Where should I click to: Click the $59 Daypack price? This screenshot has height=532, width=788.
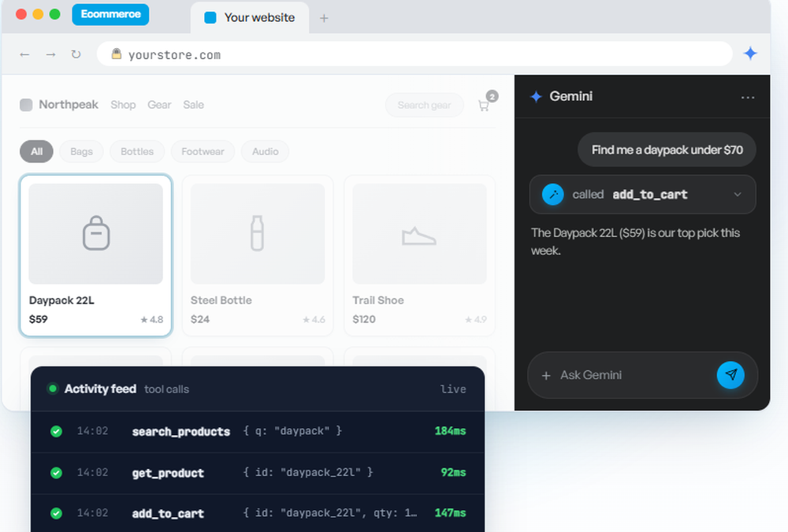point(38,319)
